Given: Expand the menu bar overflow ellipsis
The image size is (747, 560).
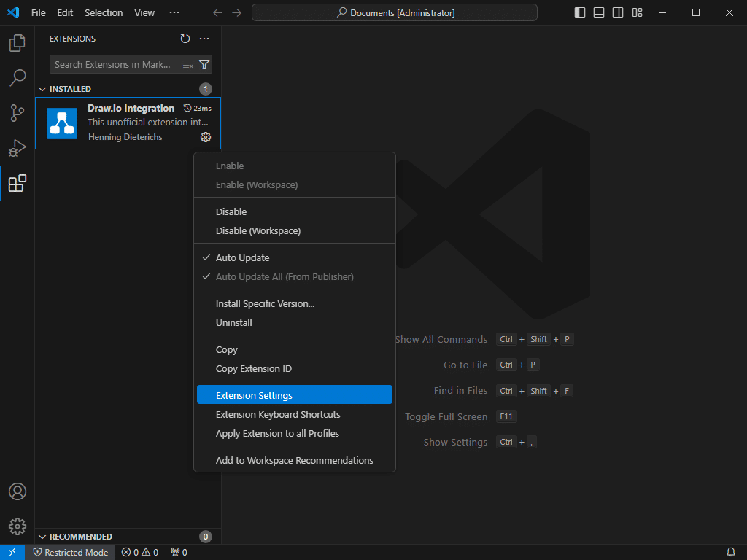Looking at the screenshot, I should coord(174,13).
